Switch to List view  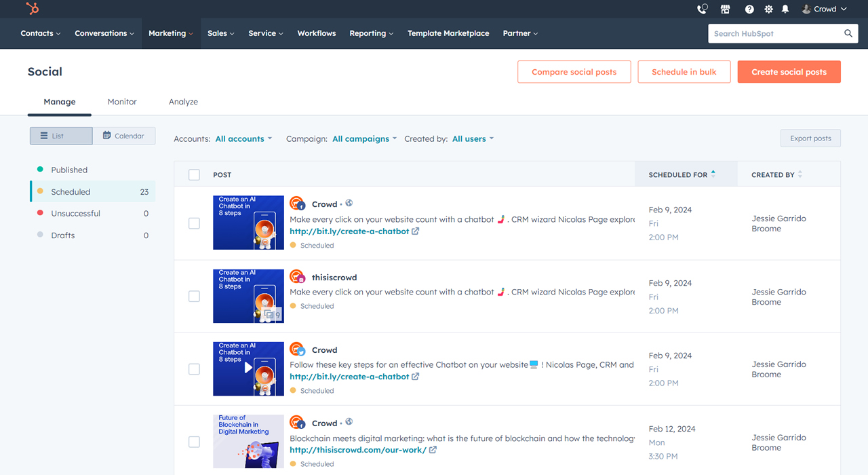[x=61, y=136]
